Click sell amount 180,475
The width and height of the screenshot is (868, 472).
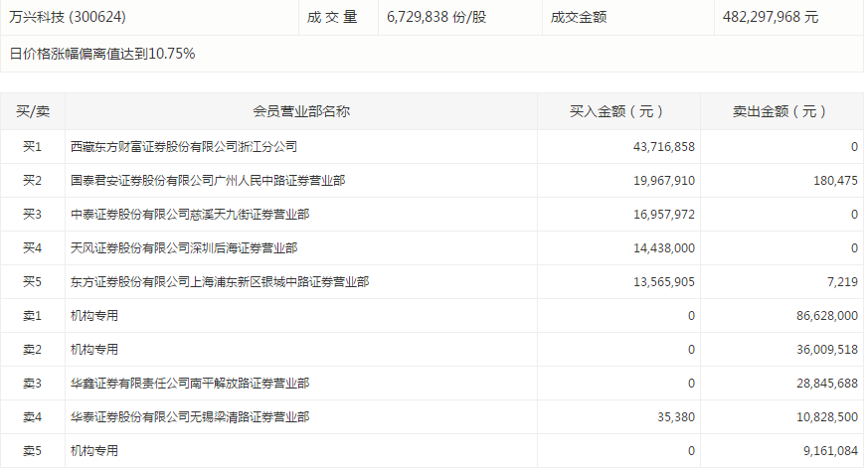835,181
